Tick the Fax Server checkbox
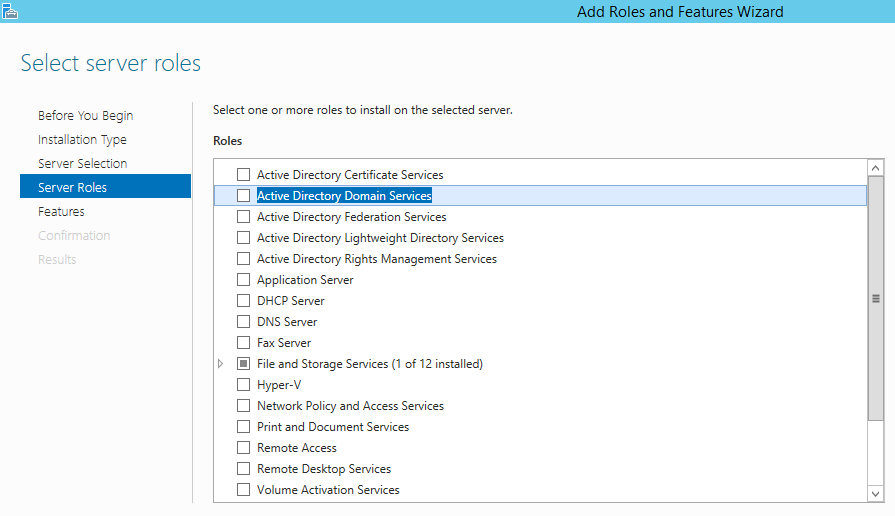The width and height of the screenshot is (895, 516). (243, 342)
